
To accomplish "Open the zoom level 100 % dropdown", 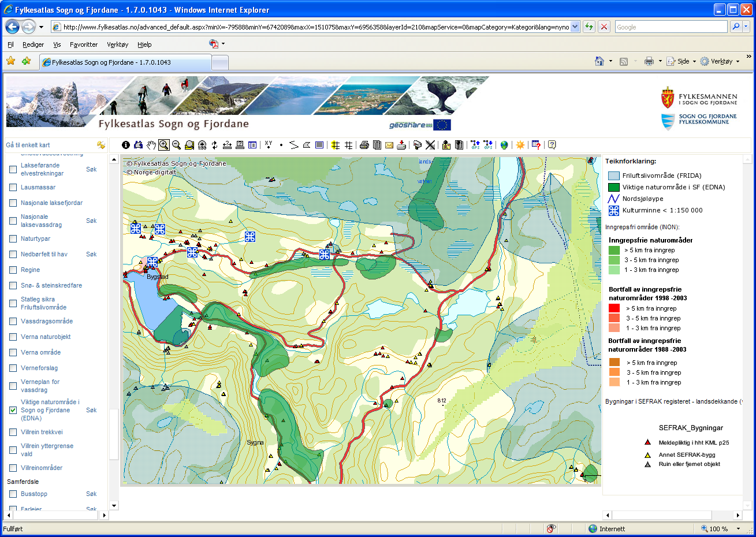I will pyautogui.click(x=739, y=529).
